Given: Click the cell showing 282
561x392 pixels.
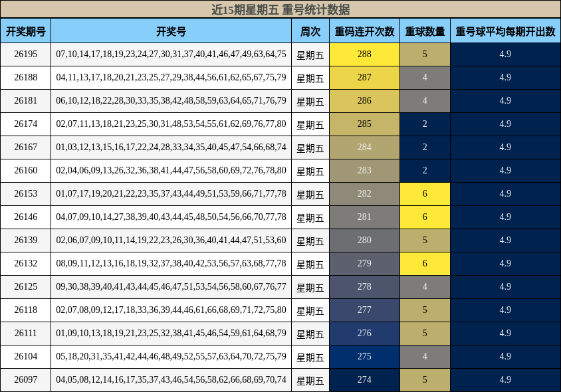Looking at the screenshot, I should pyautogui.click(x=364, y=194).
